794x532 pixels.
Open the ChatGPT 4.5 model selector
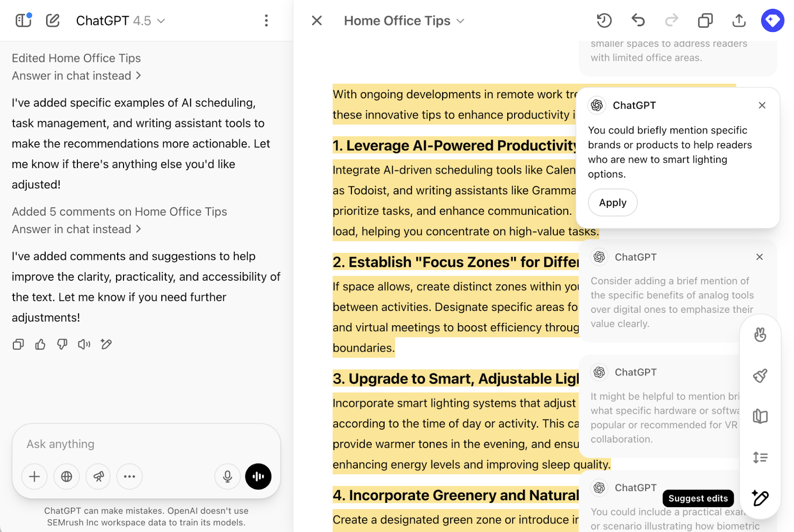[x=120, y=20]
